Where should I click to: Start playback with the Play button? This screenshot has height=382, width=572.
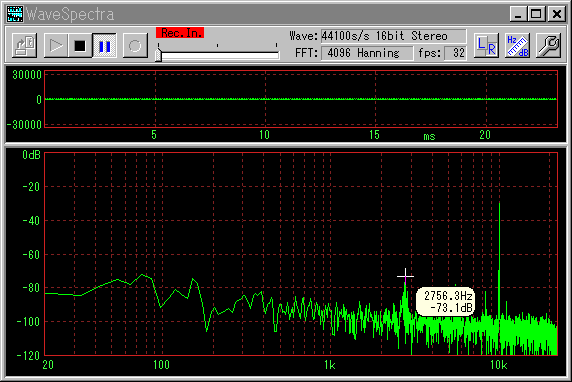(55, 46)
